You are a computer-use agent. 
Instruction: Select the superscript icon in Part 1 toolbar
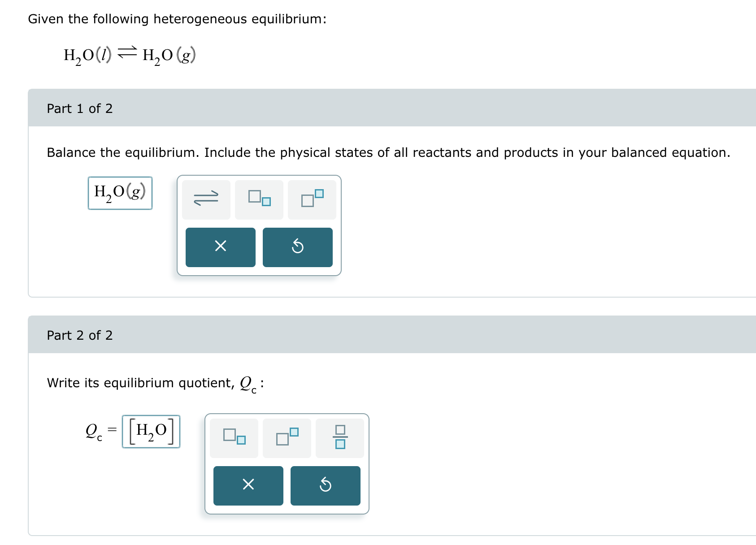(311, 199)
